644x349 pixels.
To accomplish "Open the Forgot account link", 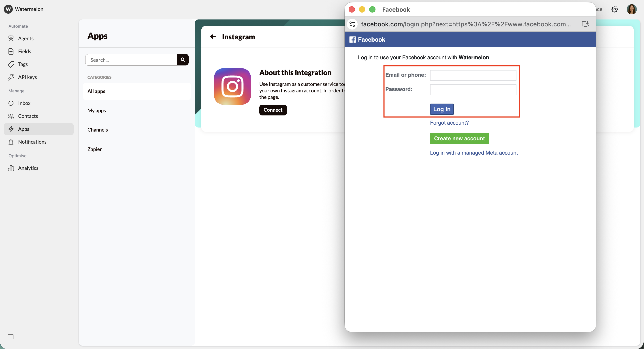I will pos(449,123).
